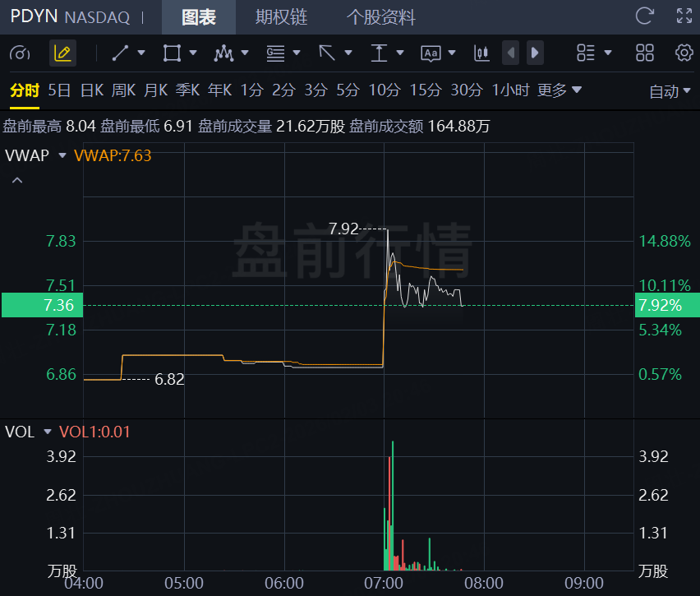Toggle the pencil drawing mode button
This screenshot has width=700, height=596.
click(x=62, y=53)
